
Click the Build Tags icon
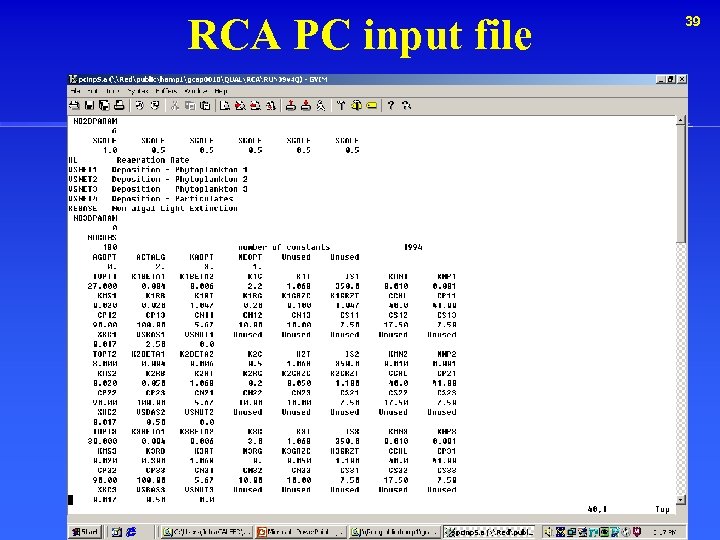(x=356, y=106)
